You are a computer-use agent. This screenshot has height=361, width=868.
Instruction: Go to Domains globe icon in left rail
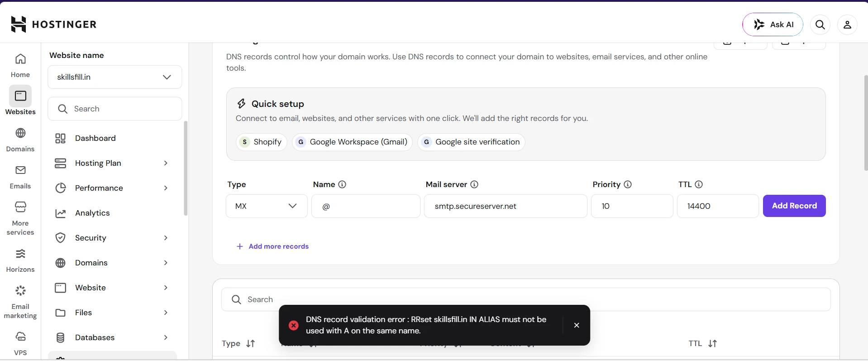20,133
